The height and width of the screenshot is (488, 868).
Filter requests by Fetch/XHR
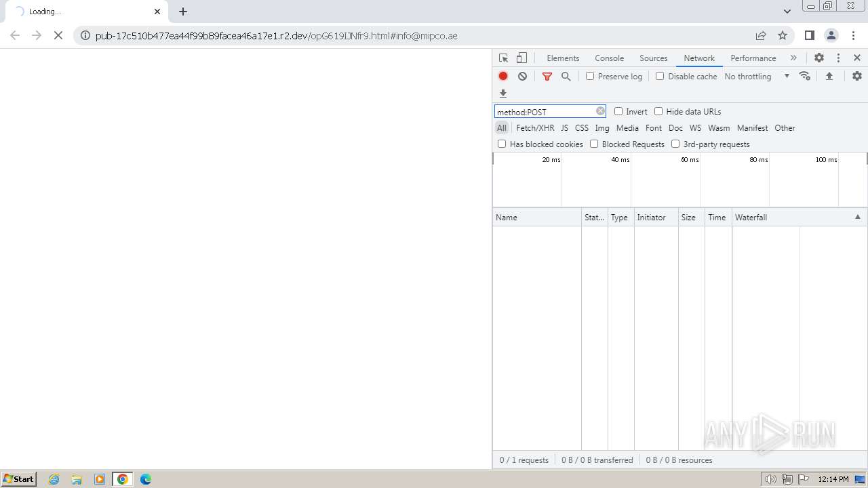coord(535,127)
